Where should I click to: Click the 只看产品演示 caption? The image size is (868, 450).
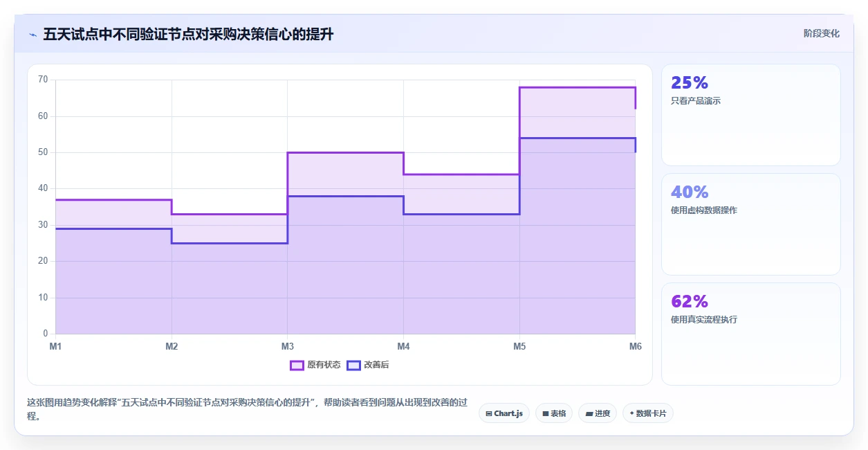696,101
